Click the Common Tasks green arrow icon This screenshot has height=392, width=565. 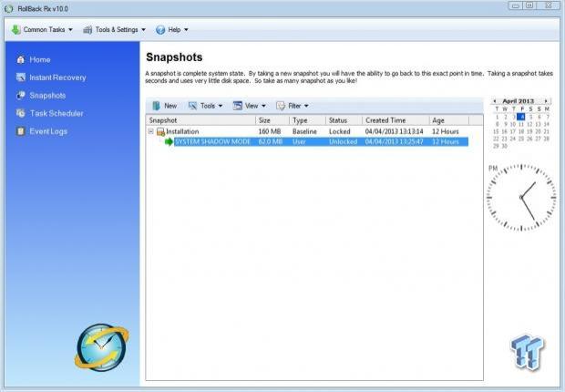coord(15,29)
